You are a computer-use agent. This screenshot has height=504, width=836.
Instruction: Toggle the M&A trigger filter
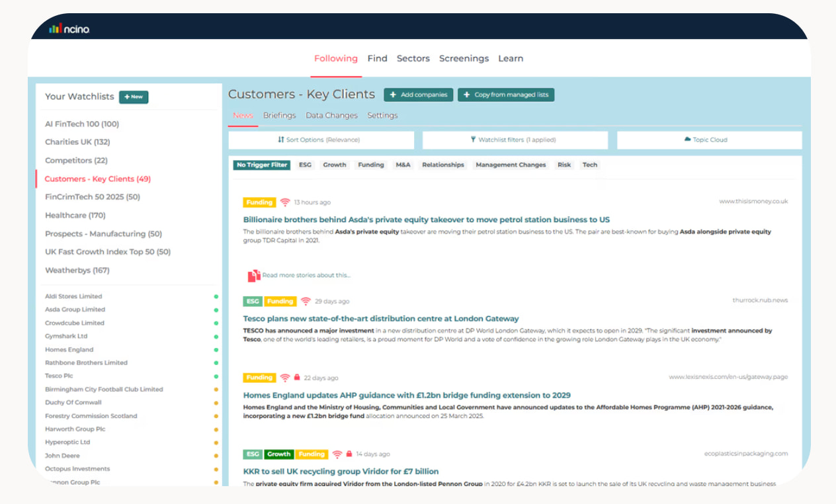pyautogui.click(x=403, y=165)
